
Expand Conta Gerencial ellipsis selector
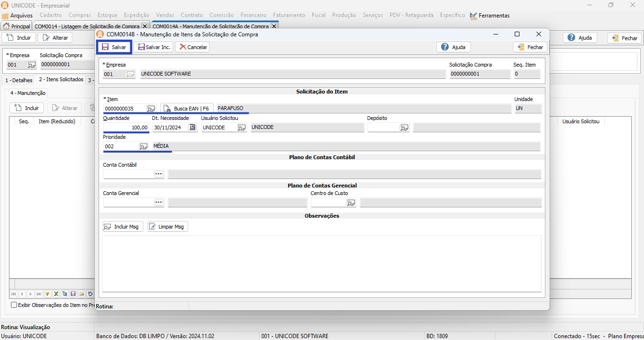tap(159, 203)
